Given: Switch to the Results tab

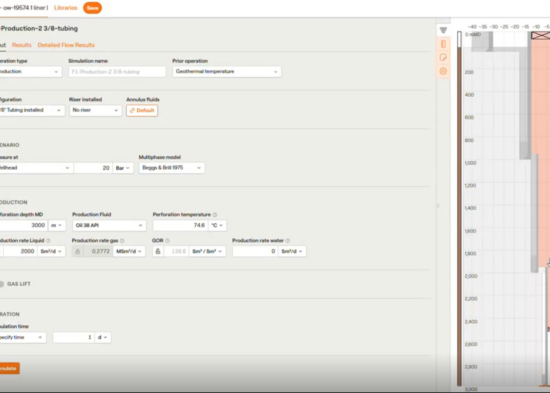Looking at the screenshot, I should pyautogui.click(x=22, y=45).
